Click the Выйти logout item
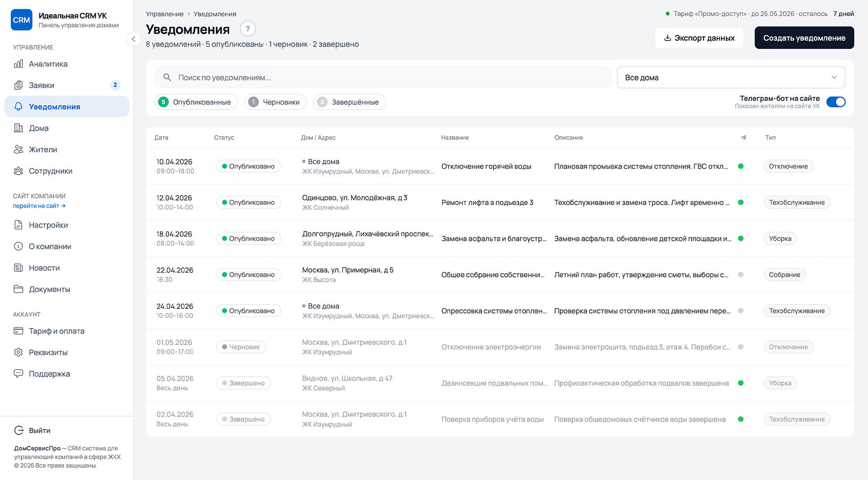 pos(33,431)
